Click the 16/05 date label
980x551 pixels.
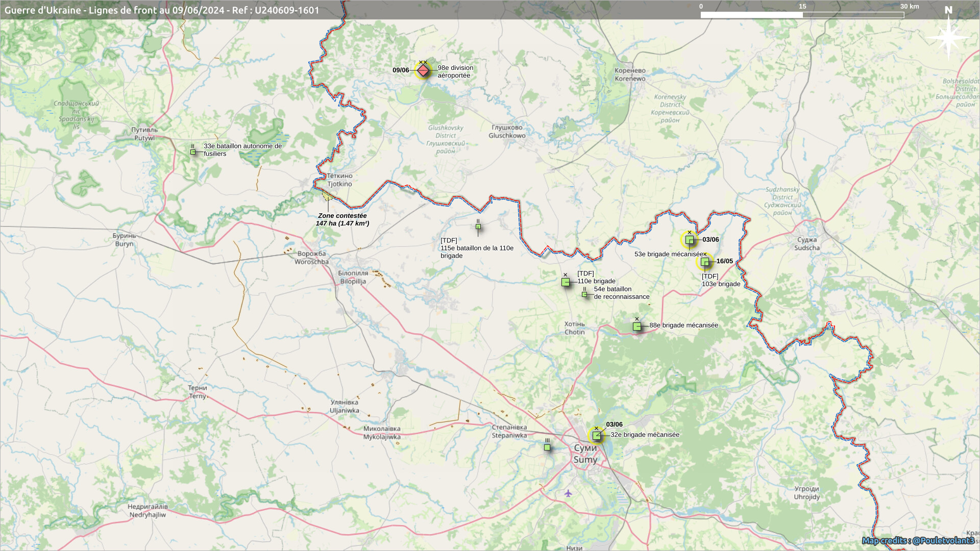[724, 261]
